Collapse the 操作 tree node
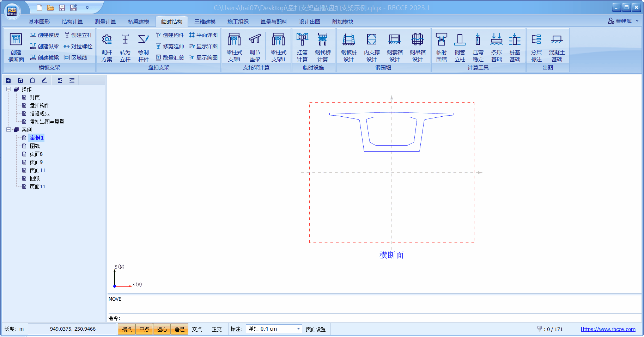Viewport: 644px width, 337px height. click(9, 89)
